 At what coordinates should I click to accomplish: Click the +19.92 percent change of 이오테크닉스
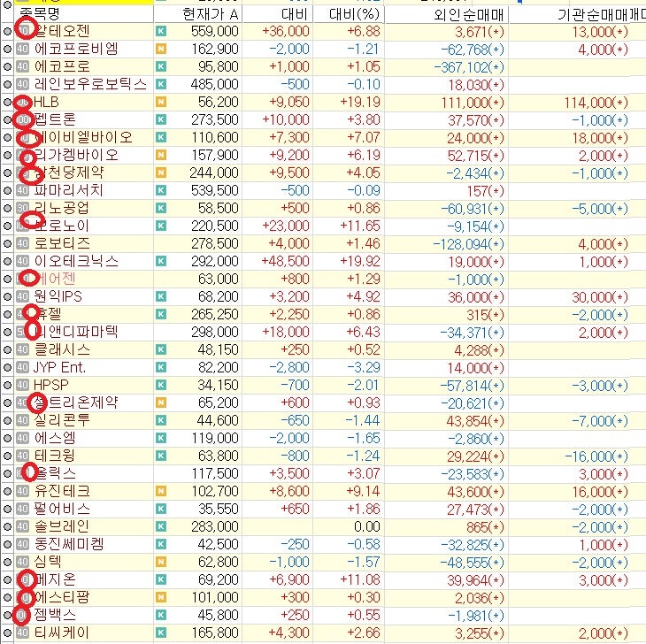[x=360, y=261]
